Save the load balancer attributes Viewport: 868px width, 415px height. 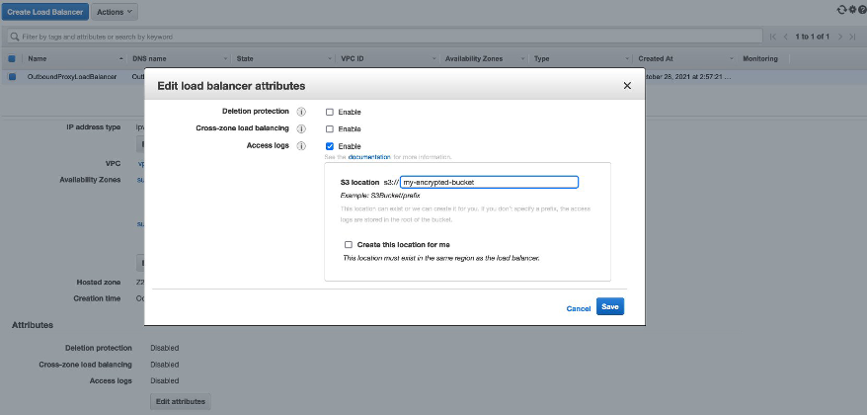pos(610,306)
